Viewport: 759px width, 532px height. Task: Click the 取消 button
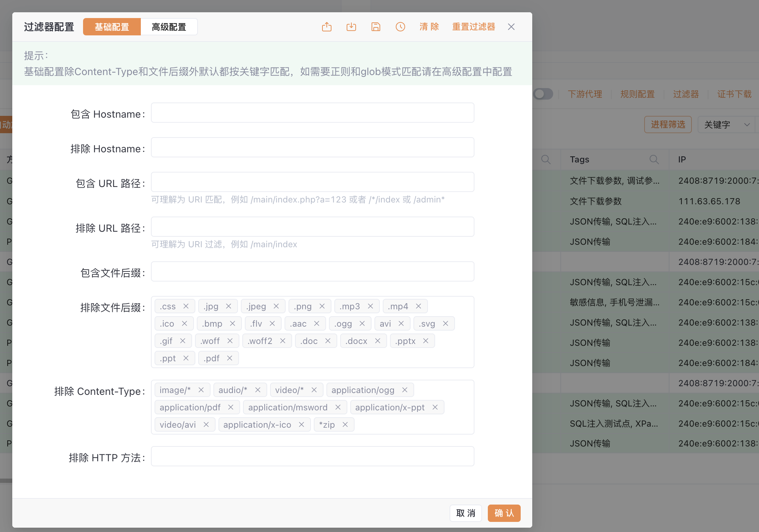click(x=465, y=513)
